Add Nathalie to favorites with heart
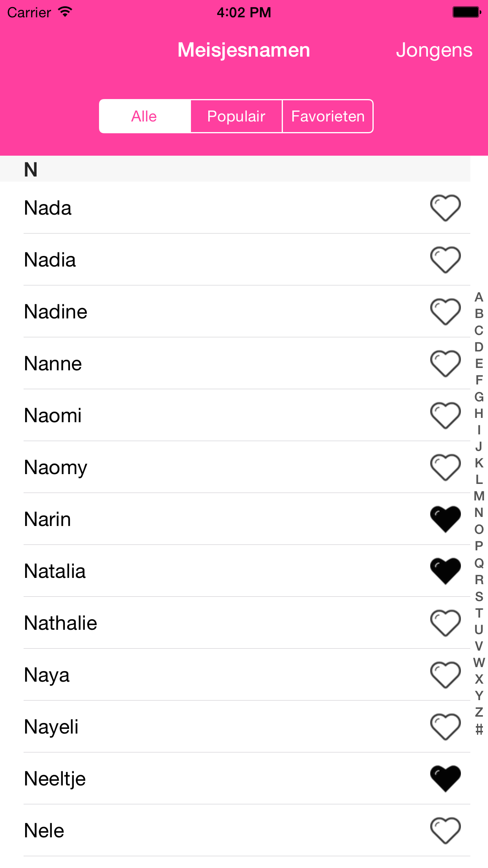Screen dimensions: 488x868 tap(445, 623)
